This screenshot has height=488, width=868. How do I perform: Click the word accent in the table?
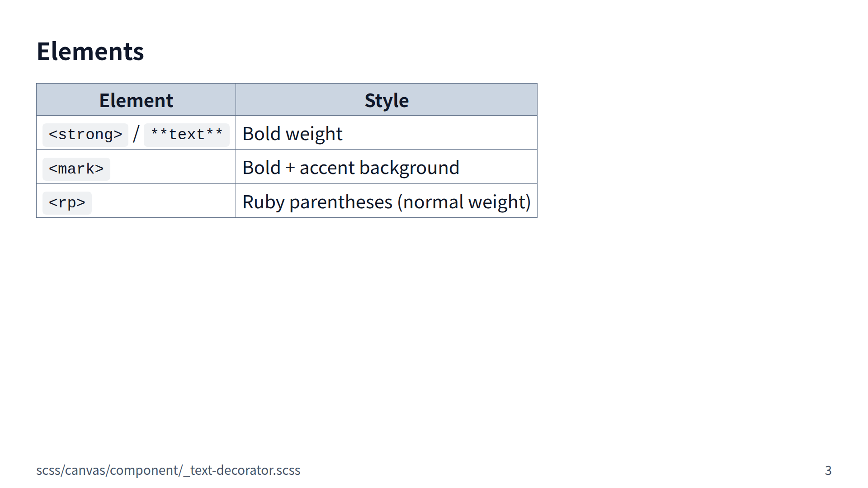pyautogui.click(x=327, y=168)
